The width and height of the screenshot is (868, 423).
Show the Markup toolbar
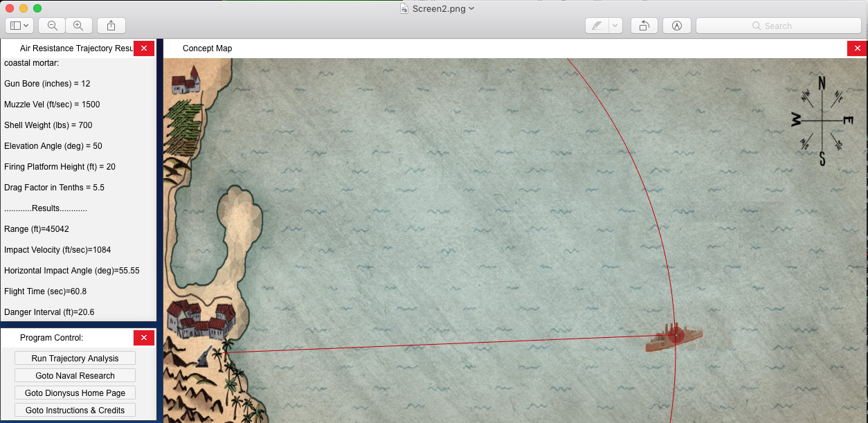click(676, 26)
